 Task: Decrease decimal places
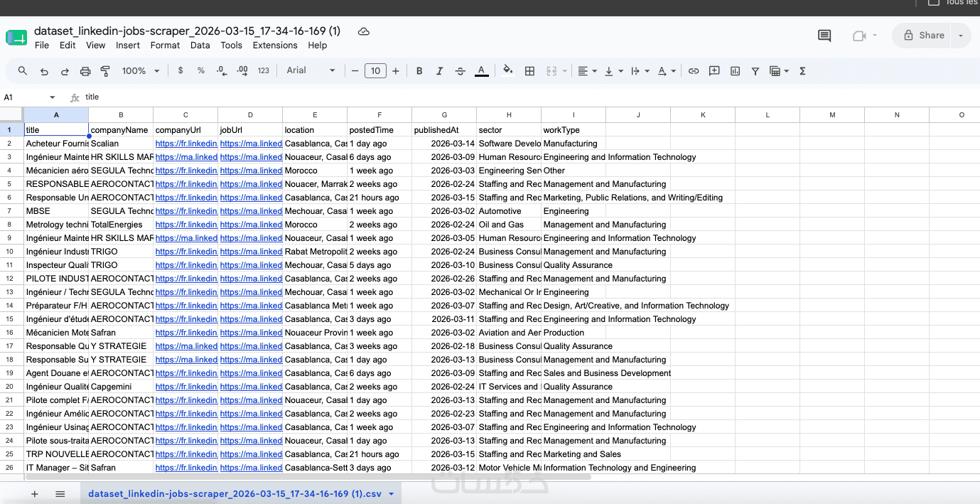click(222, 71)
